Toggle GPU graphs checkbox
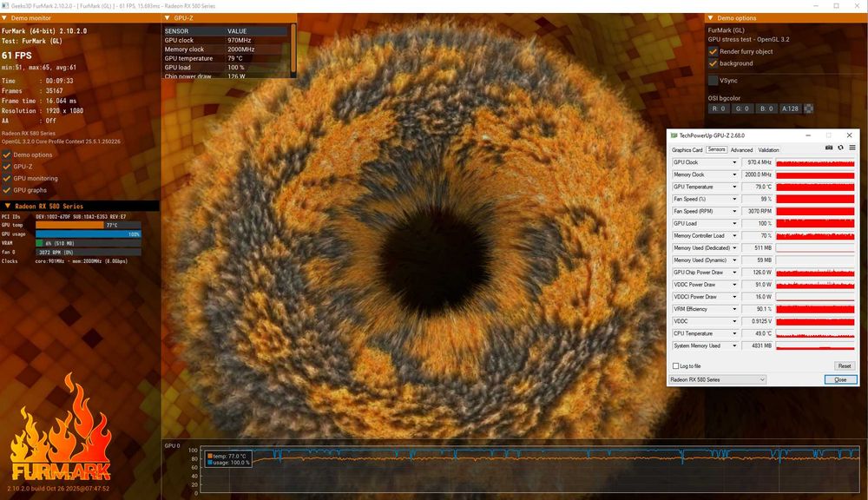This screenshot has width=868, height=500. (x=7, y=190)
